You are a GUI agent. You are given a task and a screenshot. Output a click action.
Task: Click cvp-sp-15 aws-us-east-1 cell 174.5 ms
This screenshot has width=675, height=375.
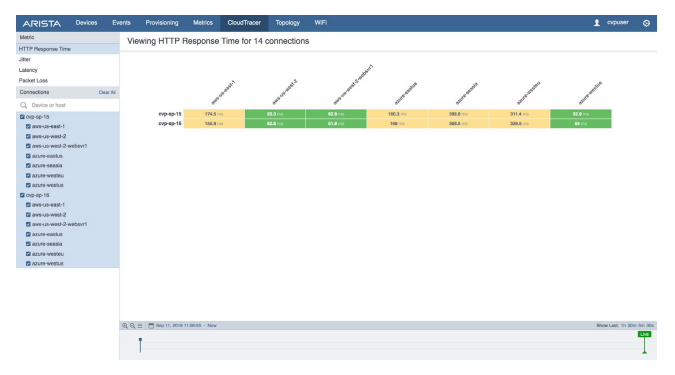[x=214, y=114]
